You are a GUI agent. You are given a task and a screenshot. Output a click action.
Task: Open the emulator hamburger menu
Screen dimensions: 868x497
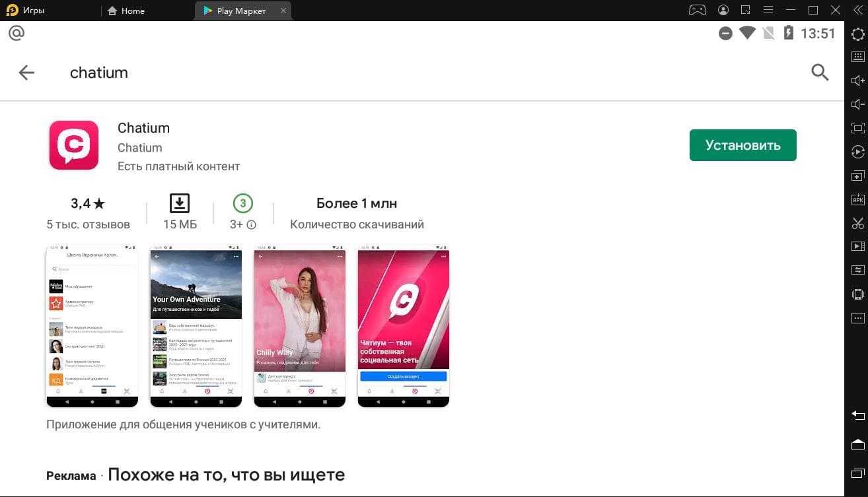(x=768, y=10)
